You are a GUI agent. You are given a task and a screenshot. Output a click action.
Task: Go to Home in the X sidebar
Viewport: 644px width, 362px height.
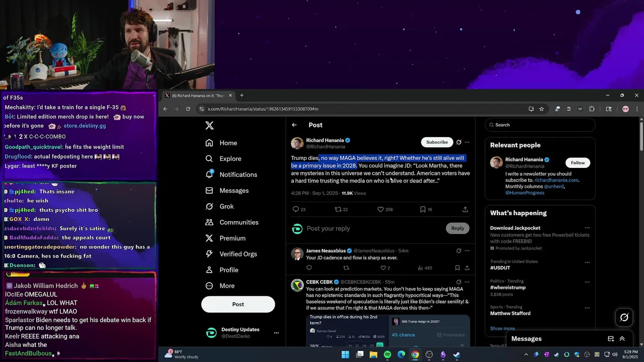coord(221,143)
